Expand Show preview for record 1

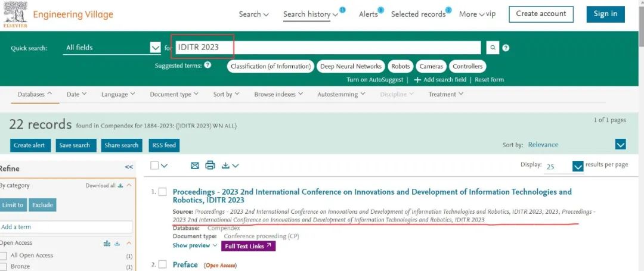click(194, 245)
